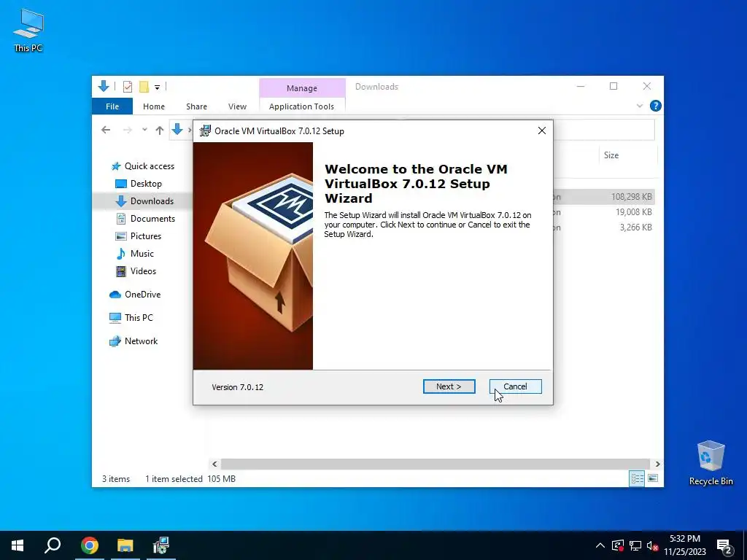747x560 pixels.
Task: Click the New folder icon in quick access toolbar
Action: point(144,87)
